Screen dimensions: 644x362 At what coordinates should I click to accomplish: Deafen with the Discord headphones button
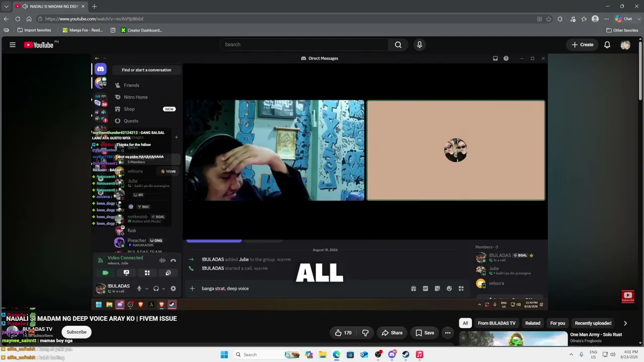(x=156, y=289)
